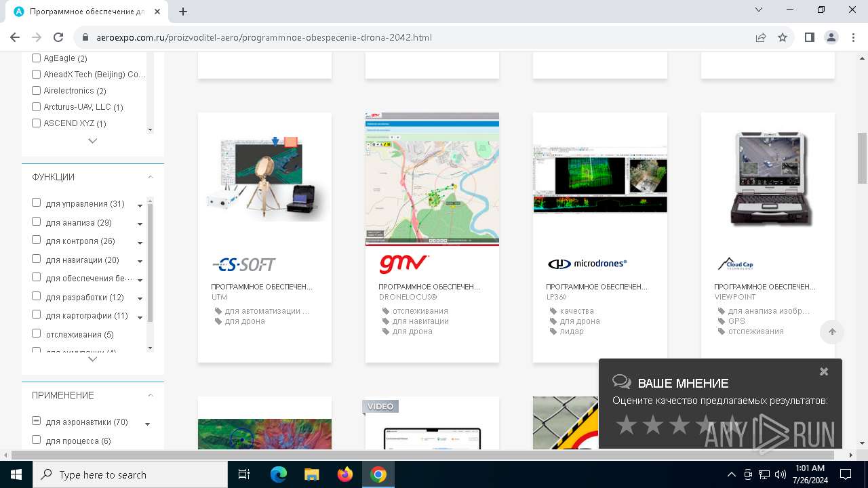Image resolution: width=868 pixels, height=488 pixels.
Task: Bookmark this page with the star icon
Action: tap(783, 37)
